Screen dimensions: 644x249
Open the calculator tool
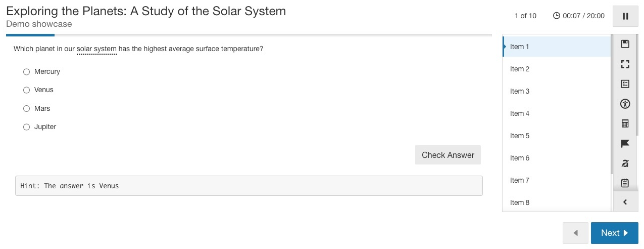(x=625, y=123)
